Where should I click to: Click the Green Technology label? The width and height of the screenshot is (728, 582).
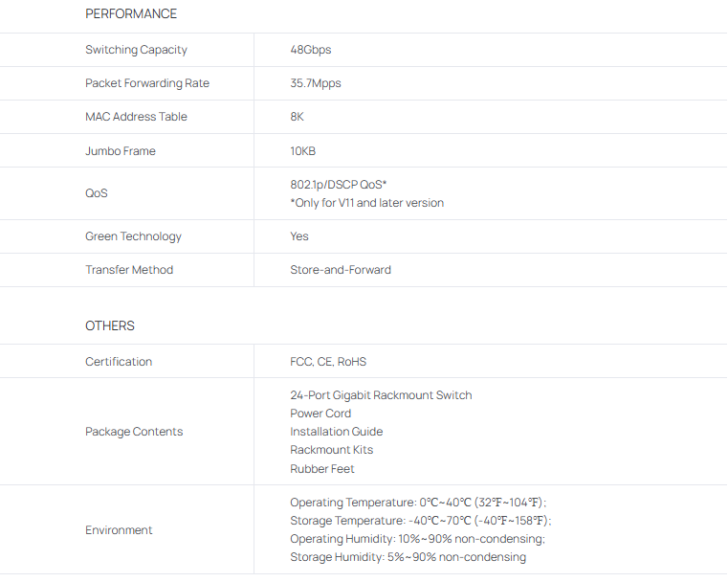pyautogui.click(x=133, y=236)
